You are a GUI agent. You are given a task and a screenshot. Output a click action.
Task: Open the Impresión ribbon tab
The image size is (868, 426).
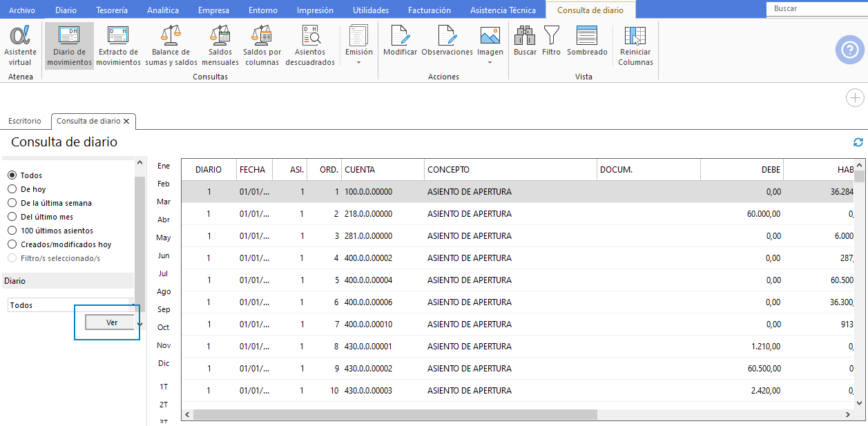(315, 10)
